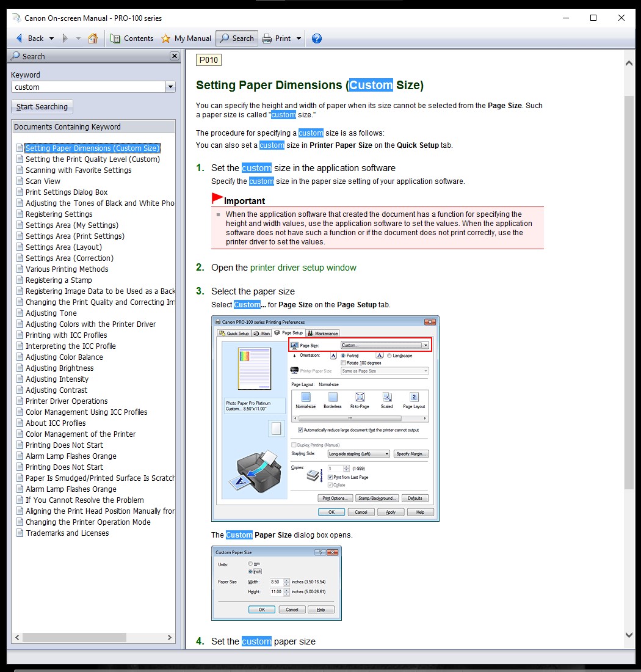Open the 'Trademarks and Licenses' document
Viewport: 641px width, 672px height.
point(67,533)
